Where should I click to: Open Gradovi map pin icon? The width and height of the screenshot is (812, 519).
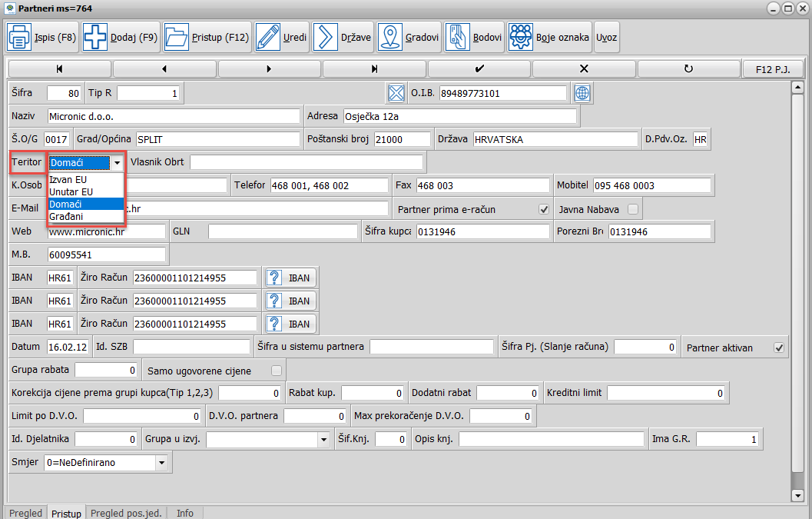(x=391, y=37)
